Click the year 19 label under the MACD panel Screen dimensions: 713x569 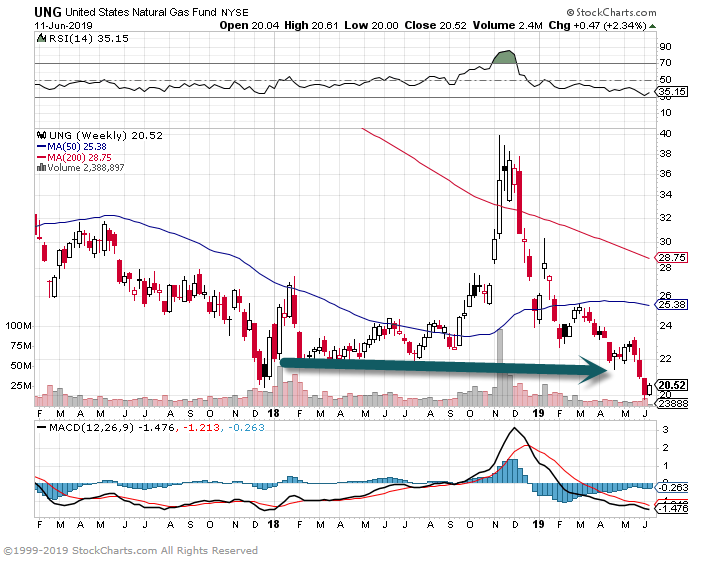pos(538,524)
